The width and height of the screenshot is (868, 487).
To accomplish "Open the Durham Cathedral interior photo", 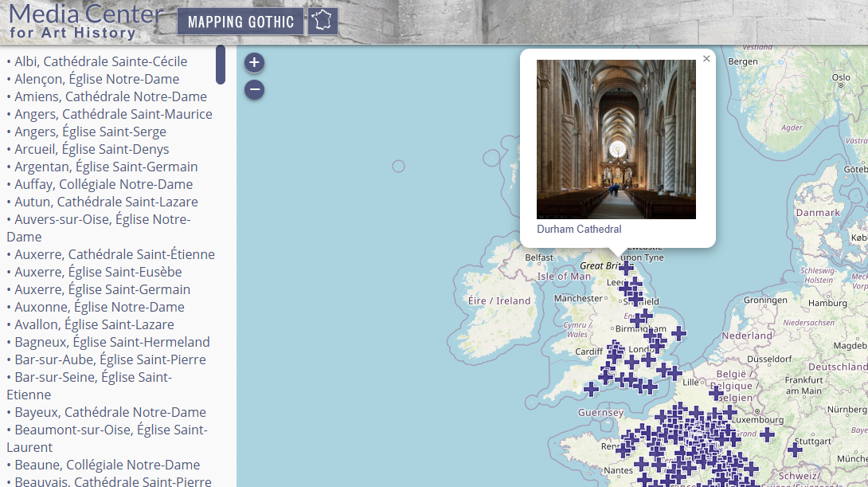I will tap(616, 138).
